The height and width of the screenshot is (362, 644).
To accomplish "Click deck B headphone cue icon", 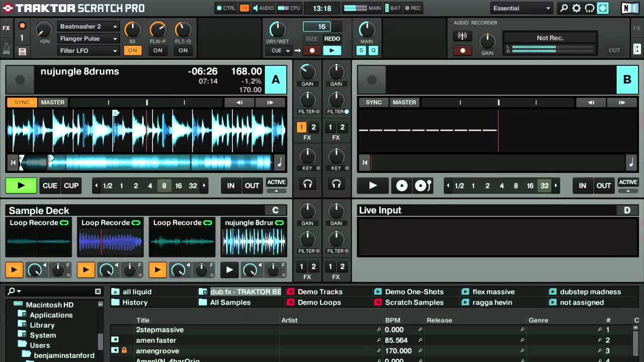I will pyautogui.click(x=336, y=185).
